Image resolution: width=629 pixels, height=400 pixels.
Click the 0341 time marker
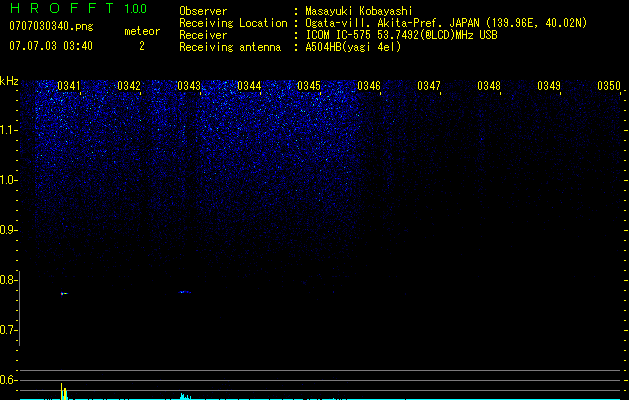(x=69, y=86)
